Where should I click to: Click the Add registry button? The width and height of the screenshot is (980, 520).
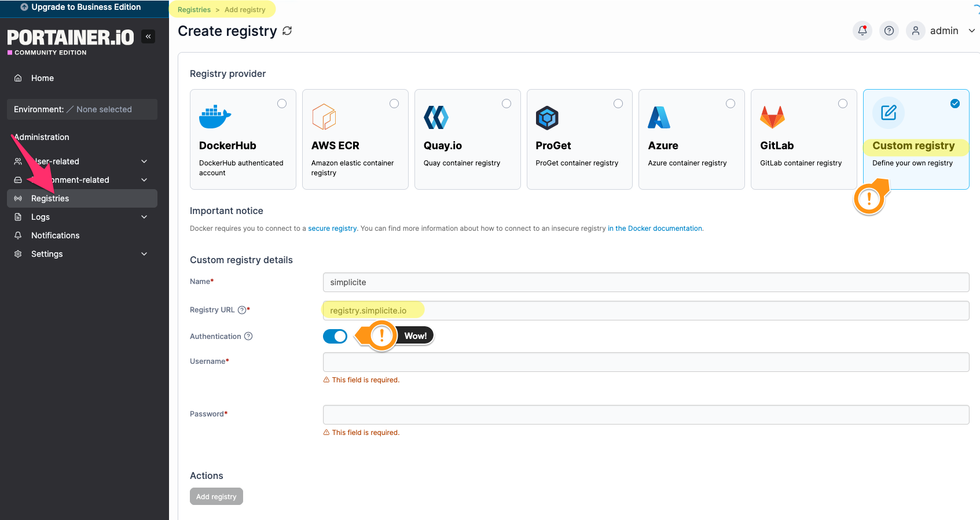[216, 496]
